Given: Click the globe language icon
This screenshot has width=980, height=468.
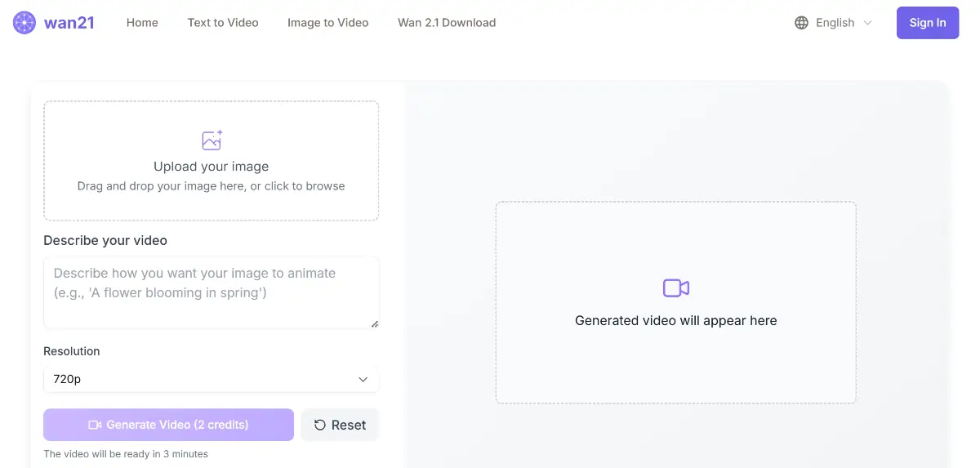Looking at the screenshot, I should pos(801,23).
